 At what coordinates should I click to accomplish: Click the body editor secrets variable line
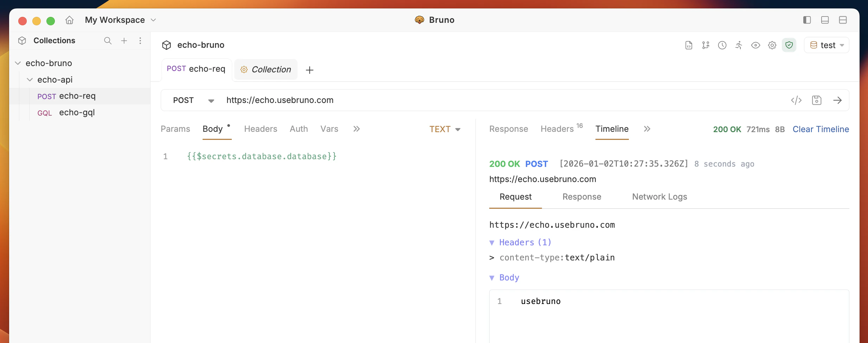[262, 156]
